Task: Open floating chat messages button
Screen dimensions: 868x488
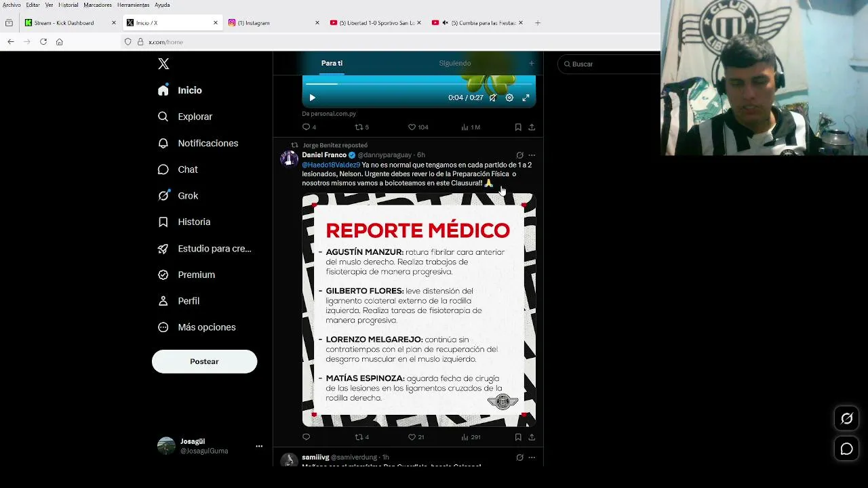Action: (x=847, y=449)
